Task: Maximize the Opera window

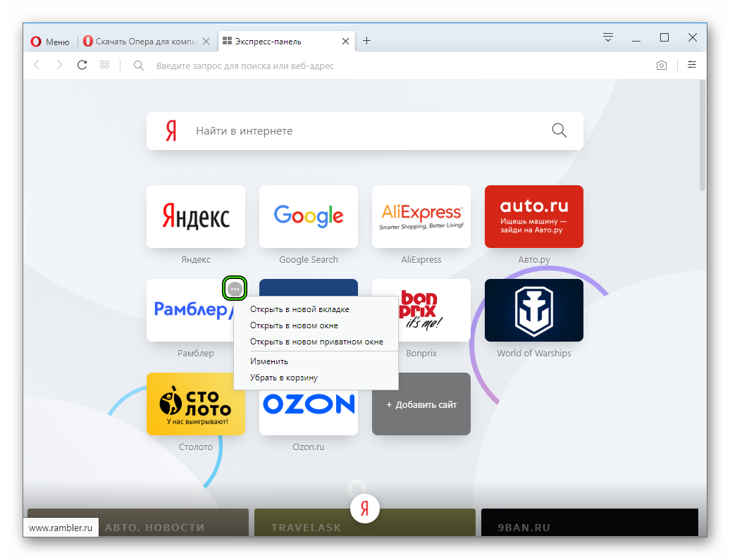Action: 664,38
